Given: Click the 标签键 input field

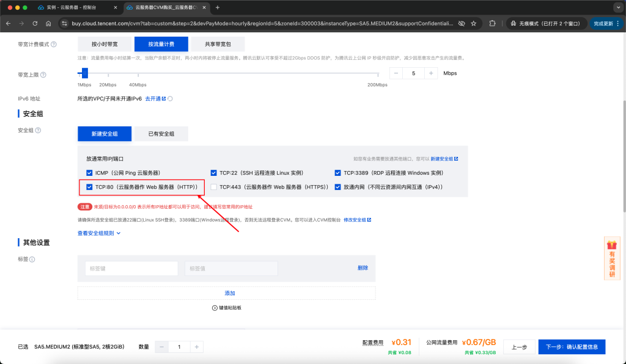Looking at the screenshot, I should click(x=131, y=268).
